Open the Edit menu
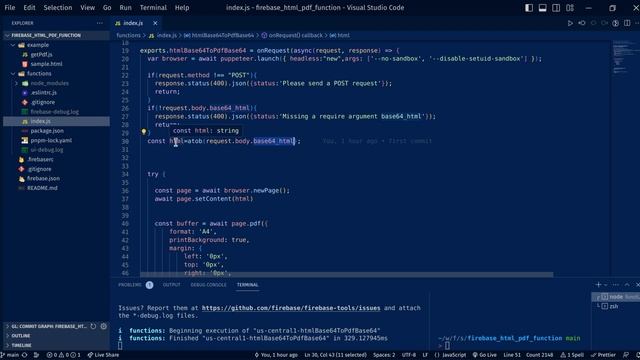Image resolution: width=640 pixels, height=360 pixels. tap(29, 8)
